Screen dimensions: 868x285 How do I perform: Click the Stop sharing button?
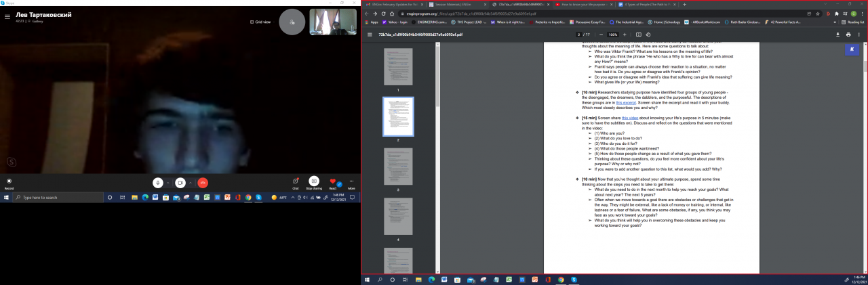coord(314,181)
